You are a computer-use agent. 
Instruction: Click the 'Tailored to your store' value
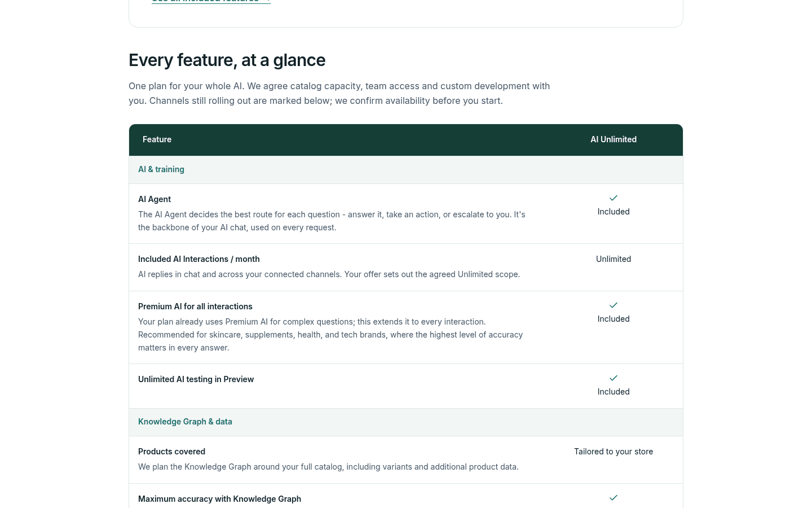[x=614, y=452]
